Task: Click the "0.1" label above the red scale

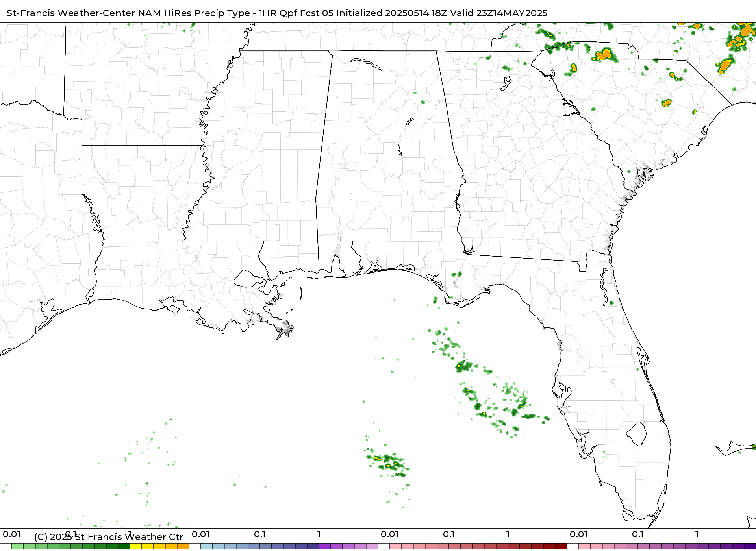Action: click(x=448, y=534)
